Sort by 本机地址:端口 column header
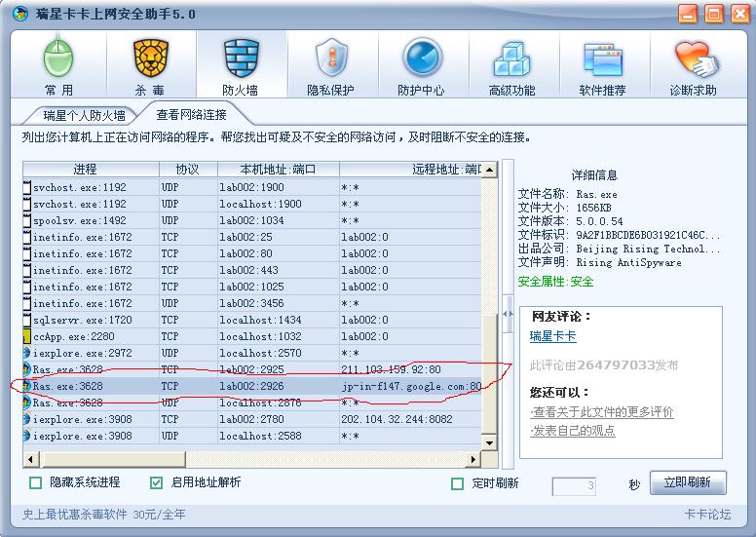Screen dimensions: 756x537 (279, 170)
